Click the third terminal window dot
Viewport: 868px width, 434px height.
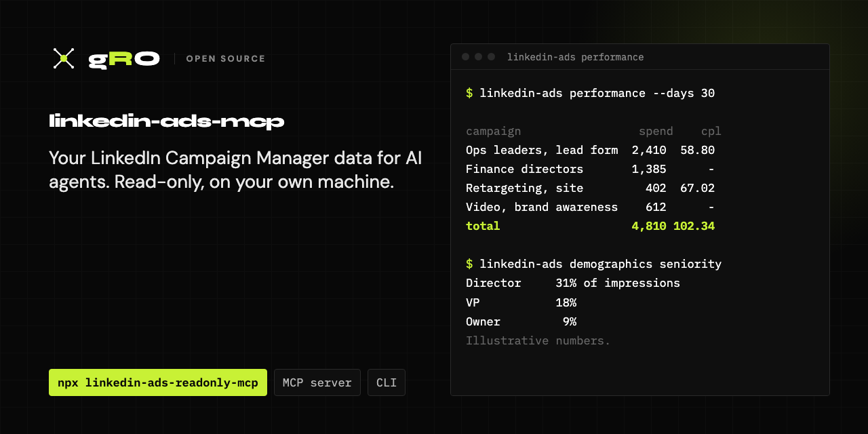pos(491,57)
